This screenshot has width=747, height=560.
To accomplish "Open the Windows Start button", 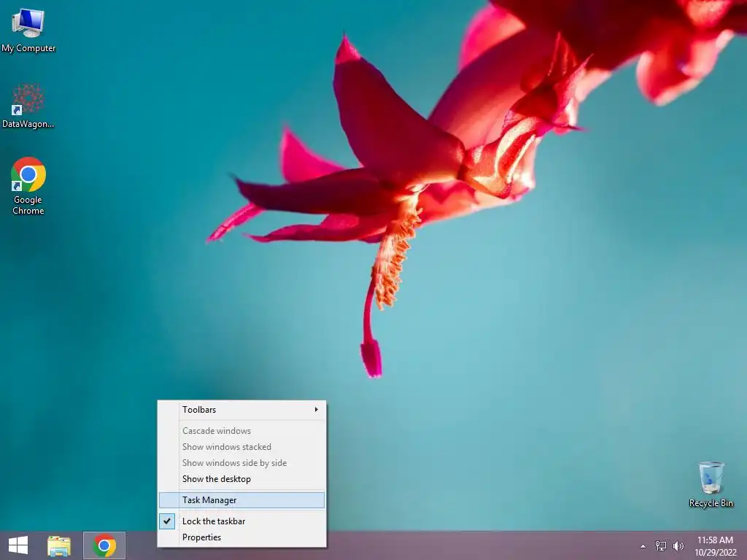I will (x=18, y=545).
